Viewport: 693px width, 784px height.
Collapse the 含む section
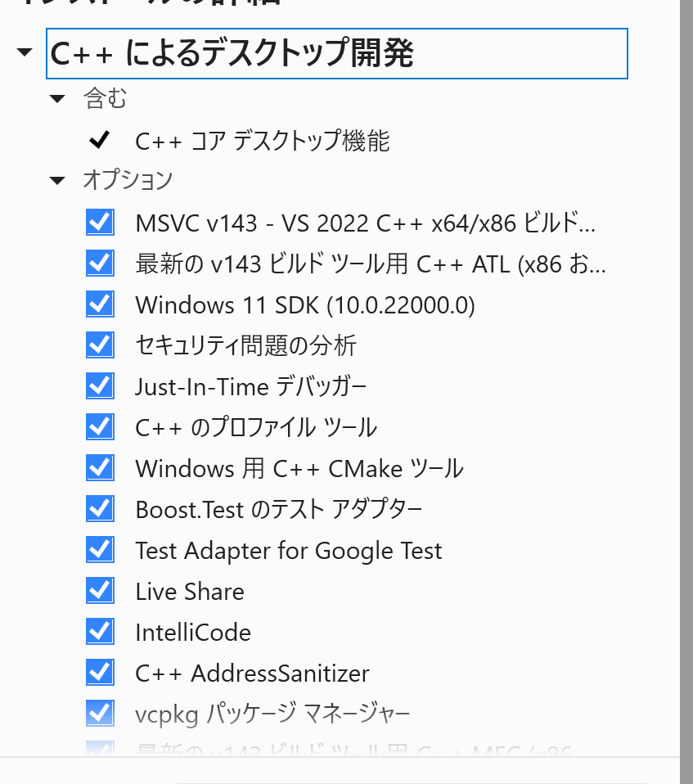[56, 98]
